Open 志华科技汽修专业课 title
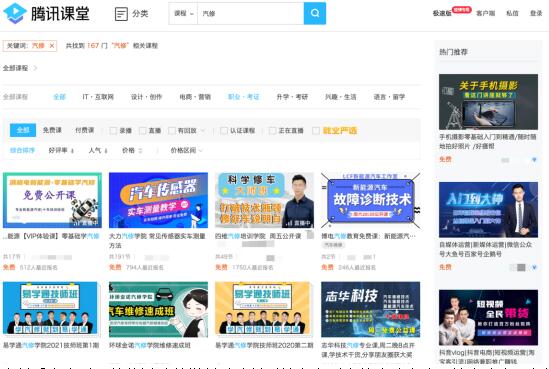Screen dimensions: 549x369 click(x=368, y=350)
